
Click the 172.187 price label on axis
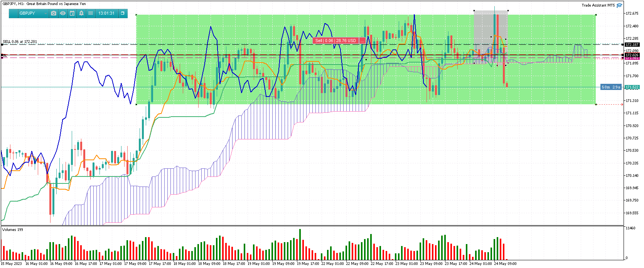click(x=632, y=45)
